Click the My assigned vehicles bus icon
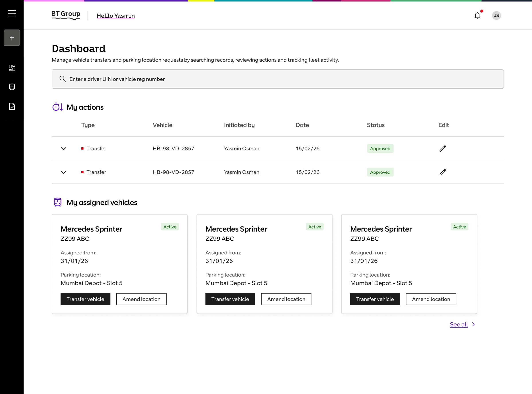 (57, 202)
